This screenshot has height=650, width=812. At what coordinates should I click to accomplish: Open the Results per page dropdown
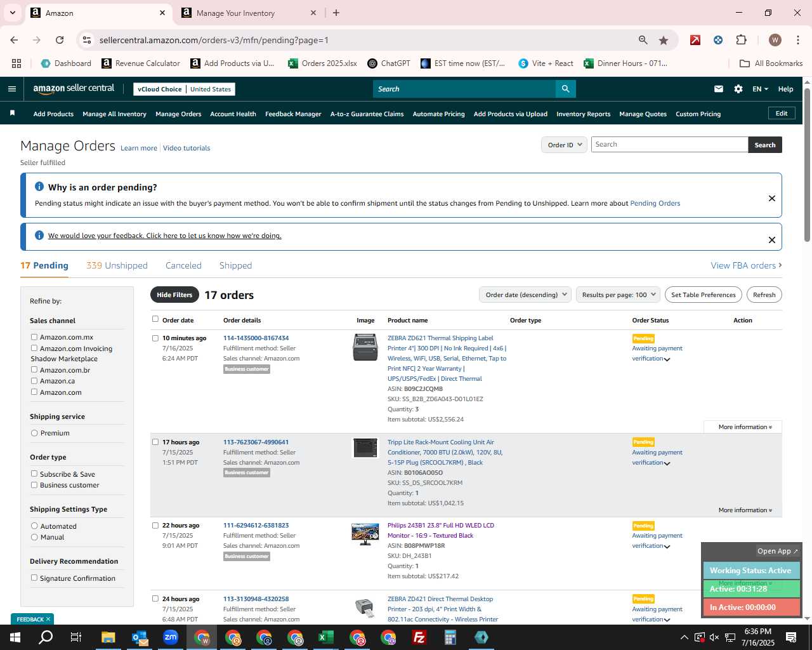point(619,295)
